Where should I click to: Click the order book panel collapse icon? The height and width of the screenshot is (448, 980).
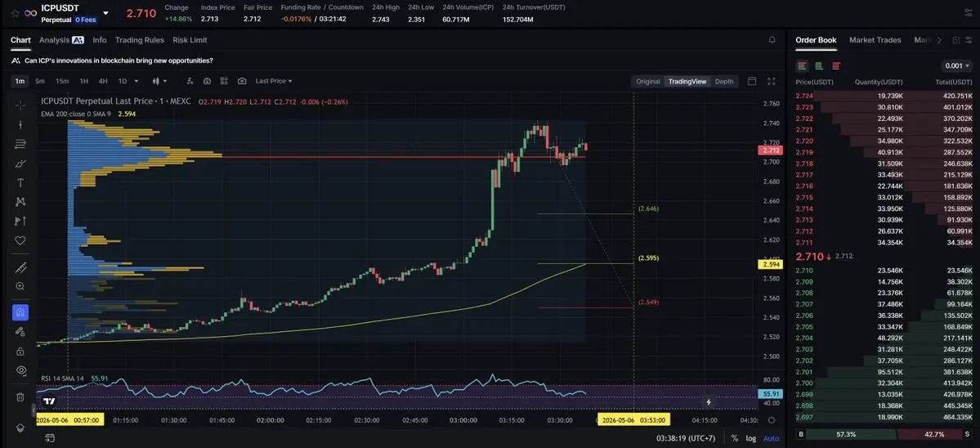[x=955, y=40]
